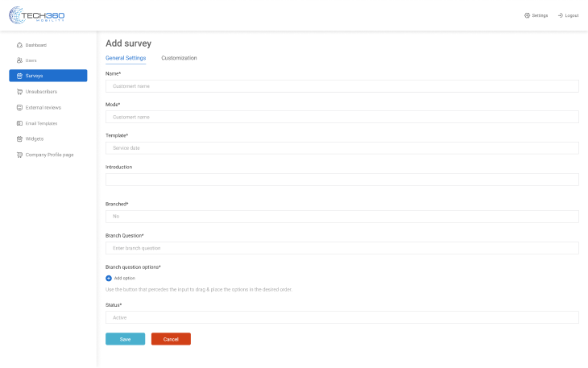Open the Mode dropdown field
The height and width of the screenshot is (368, 588).
342,117
